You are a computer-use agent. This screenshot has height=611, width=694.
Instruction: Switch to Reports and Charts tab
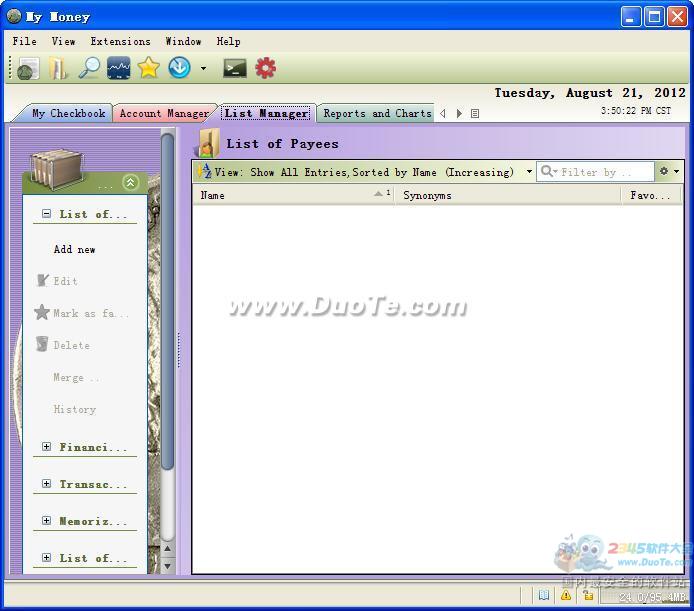(377, 113)
